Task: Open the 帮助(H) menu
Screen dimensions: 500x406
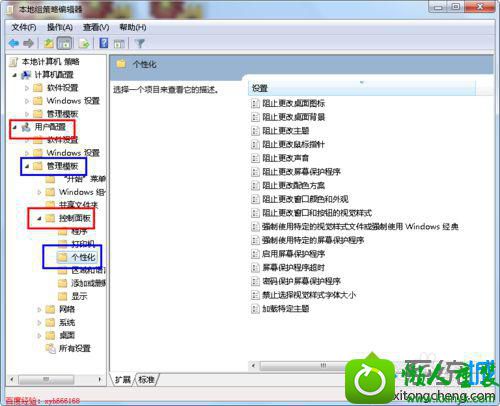Action: coord(133,27)
